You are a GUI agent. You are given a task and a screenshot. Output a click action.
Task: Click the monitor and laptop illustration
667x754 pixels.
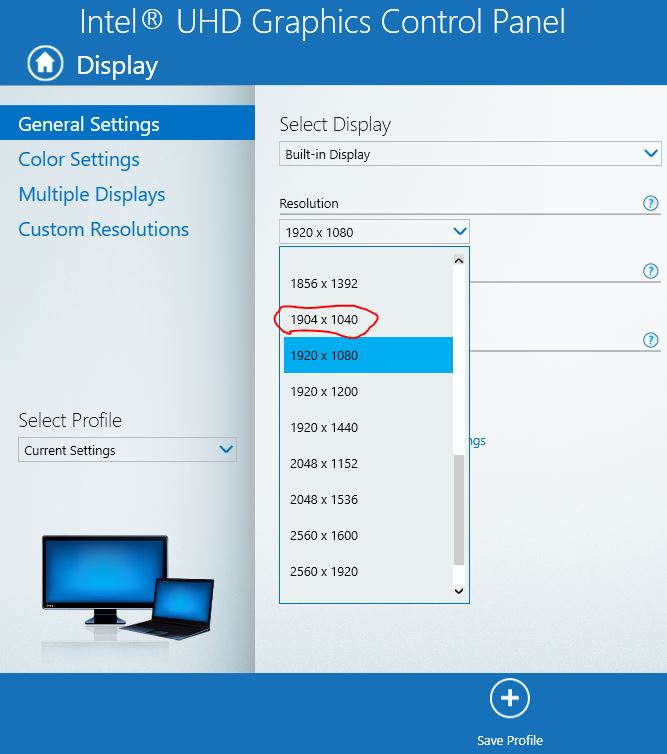coord(127,588)
